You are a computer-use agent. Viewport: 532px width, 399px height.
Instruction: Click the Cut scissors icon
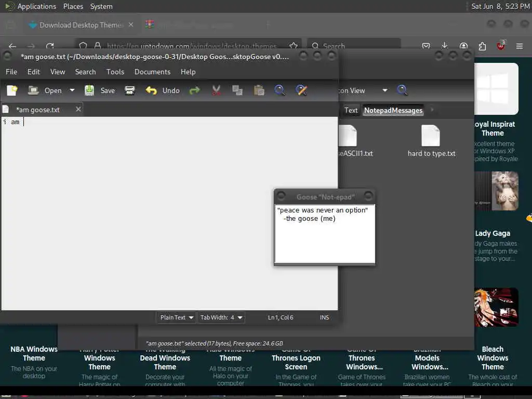pos(216,90)
